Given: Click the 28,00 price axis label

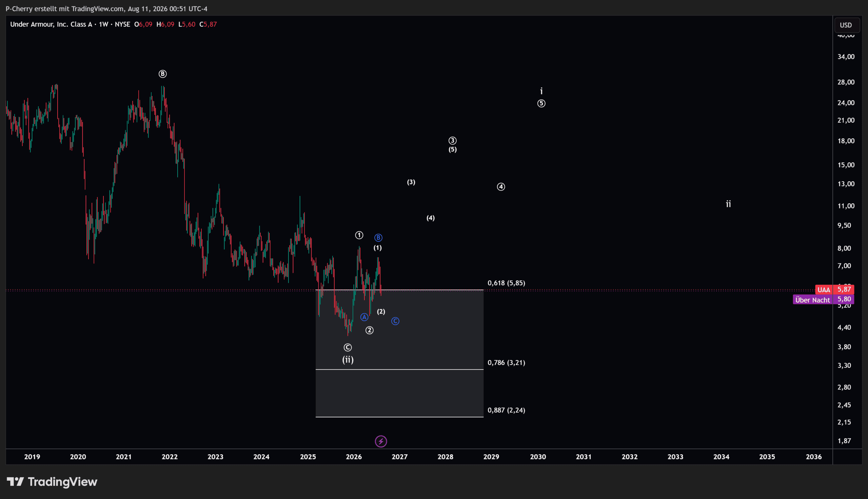Looking at the screenshot, I should click(x=846, y=82).
